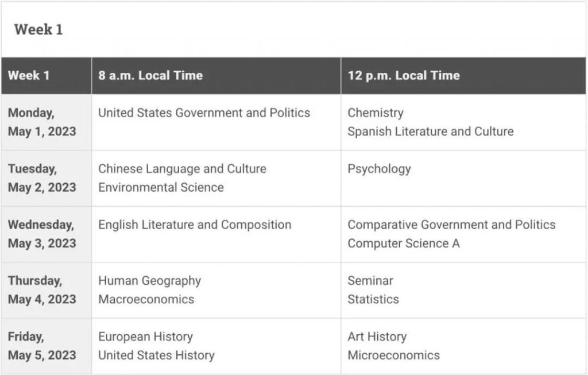Click the Monday, May 1, 2023 row label
This screenshot has width=588, height=375.
[x=42, y=122]
